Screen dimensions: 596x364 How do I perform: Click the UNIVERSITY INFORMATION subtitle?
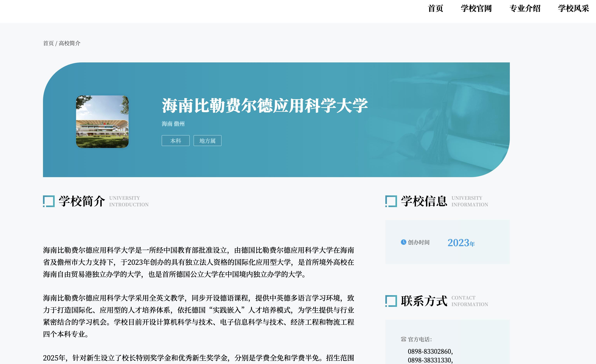(470, 201)
